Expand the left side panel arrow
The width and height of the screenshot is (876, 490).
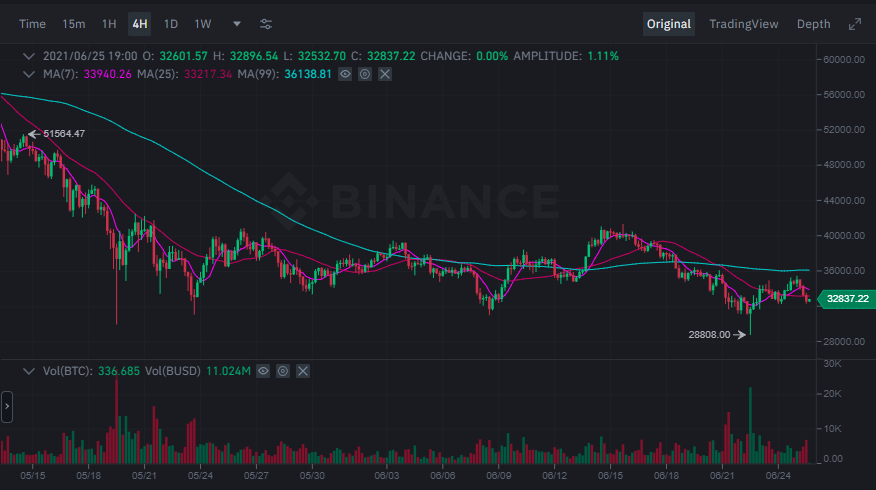(7, 407)
